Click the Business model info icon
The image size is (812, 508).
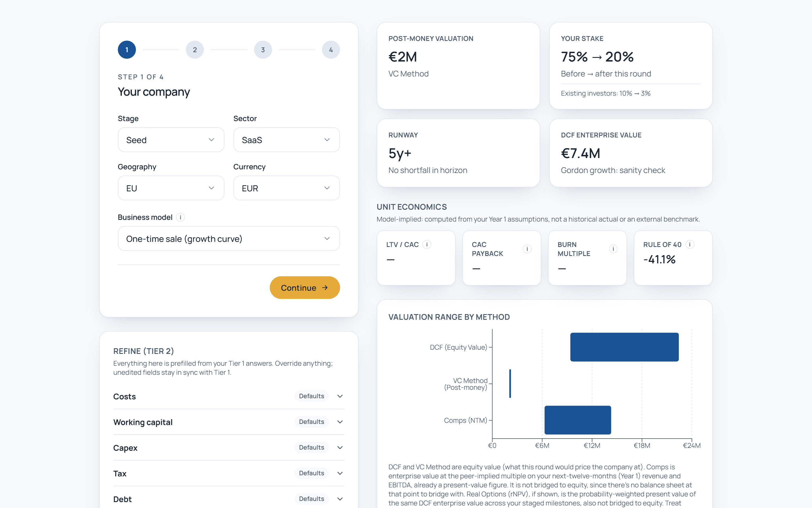coord(180,217)
